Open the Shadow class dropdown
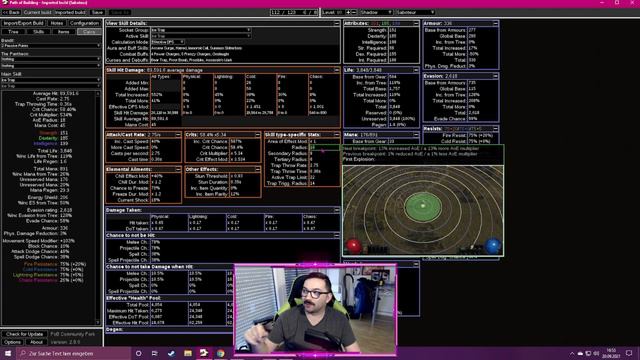Screen dimensions: 640x360 (x=376, y=12)
